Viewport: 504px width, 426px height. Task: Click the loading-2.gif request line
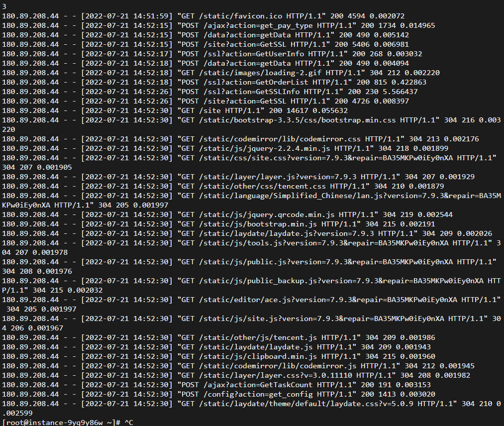(x=220, y=73)
